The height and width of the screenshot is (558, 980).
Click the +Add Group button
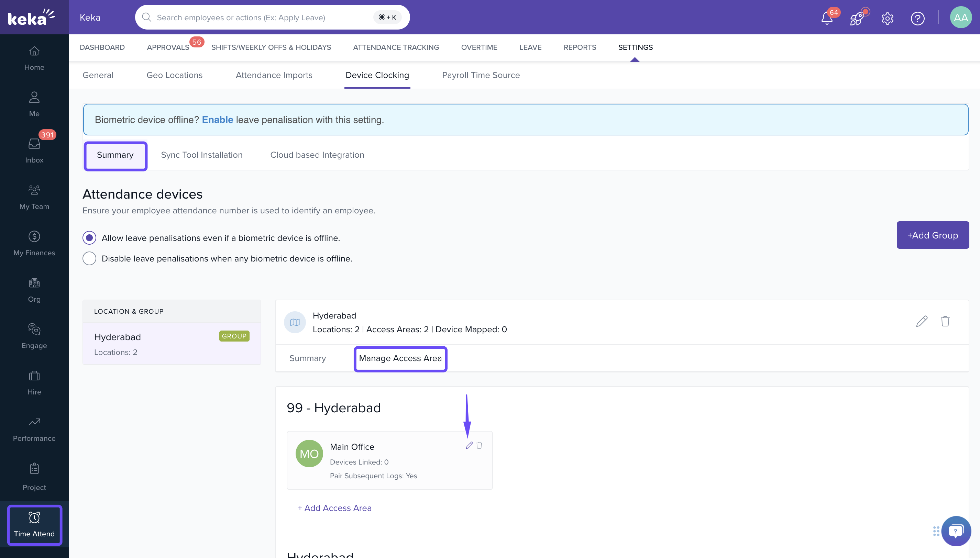[933, 235]
